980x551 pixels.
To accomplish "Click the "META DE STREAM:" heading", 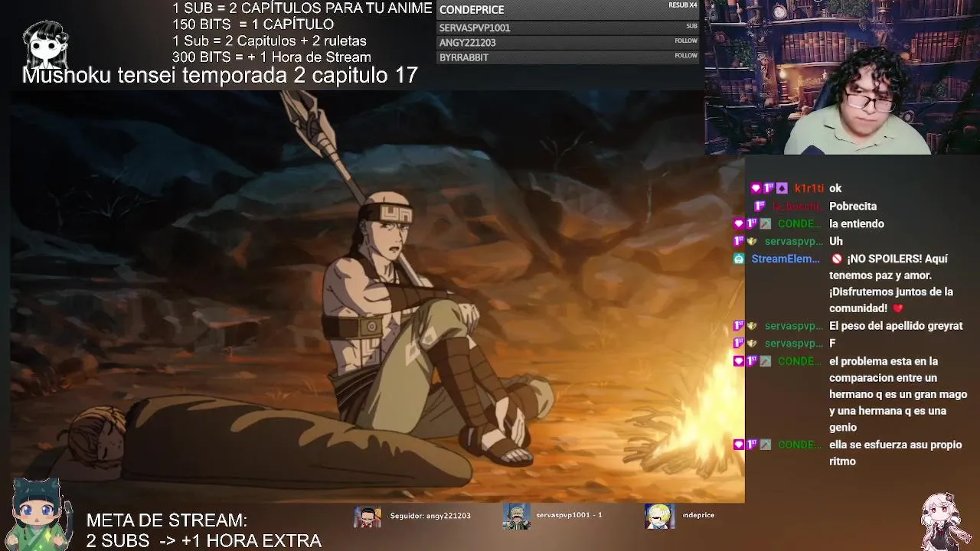I will point(166,520).
